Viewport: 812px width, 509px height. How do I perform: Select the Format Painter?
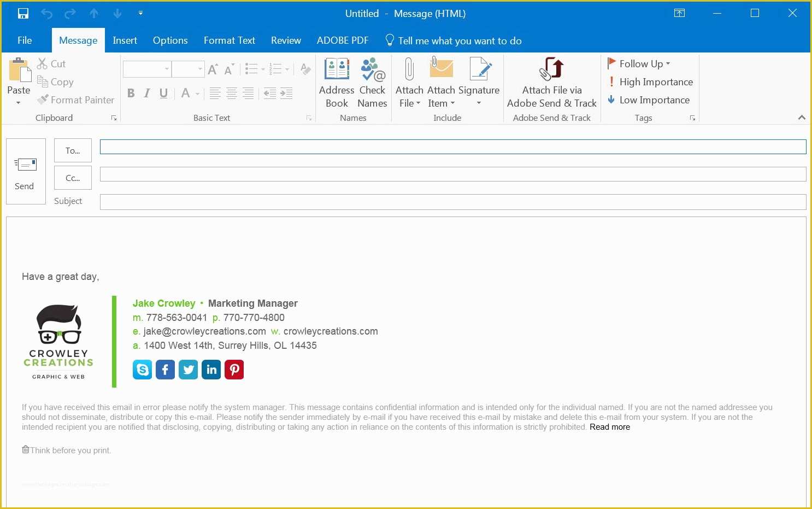click(75, 100)
